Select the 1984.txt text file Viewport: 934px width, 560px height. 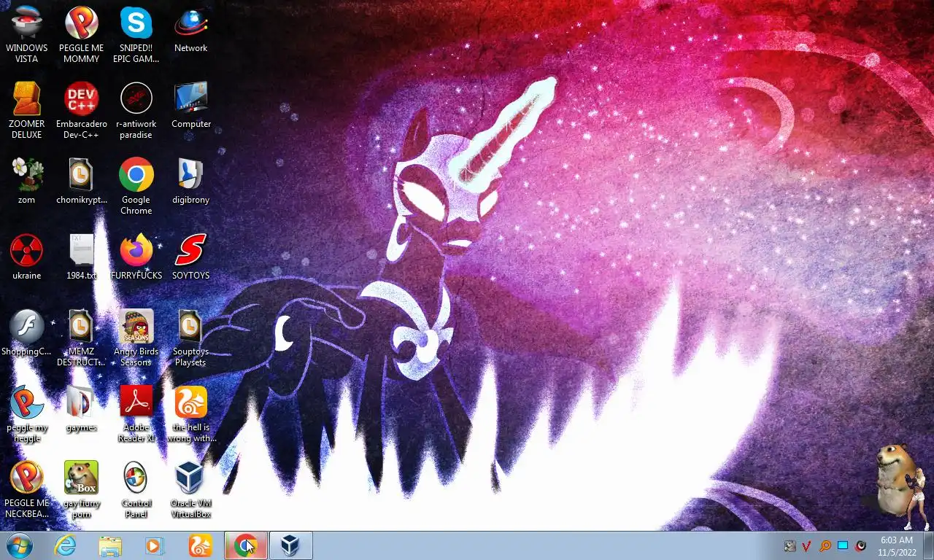pos(82,257)
